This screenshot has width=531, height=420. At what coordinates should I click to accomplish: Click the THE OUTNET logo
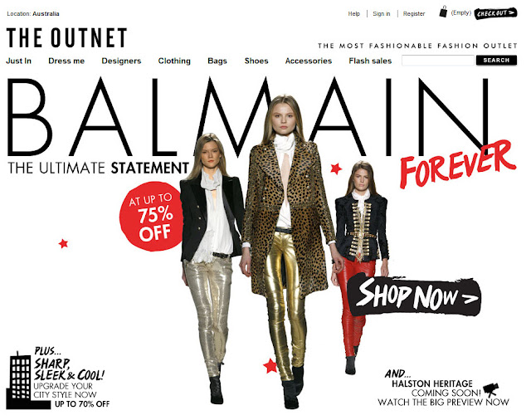pos(66,37)
